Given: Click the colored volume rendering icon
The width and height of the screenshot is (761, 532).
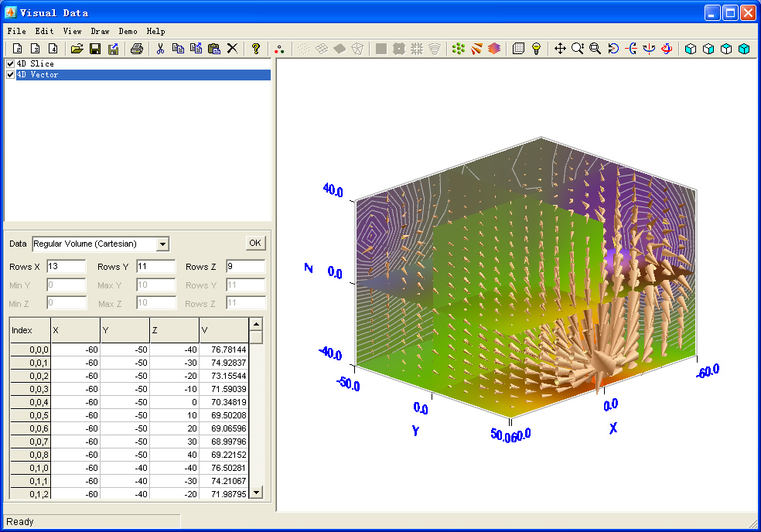Looking at the screenshot, I should point(493,48).
